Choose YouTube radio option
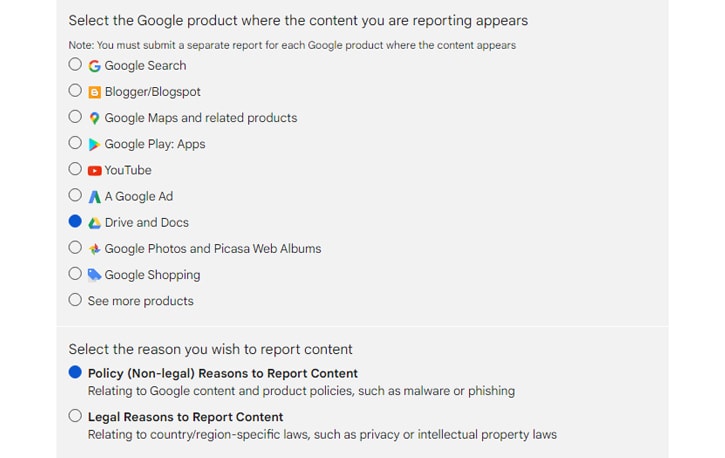The image size is (725, 458). tap(75, 169)
